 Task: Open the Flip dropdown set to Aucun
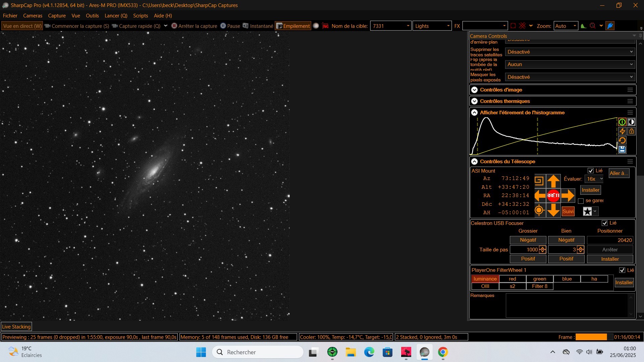pos(570,64)
